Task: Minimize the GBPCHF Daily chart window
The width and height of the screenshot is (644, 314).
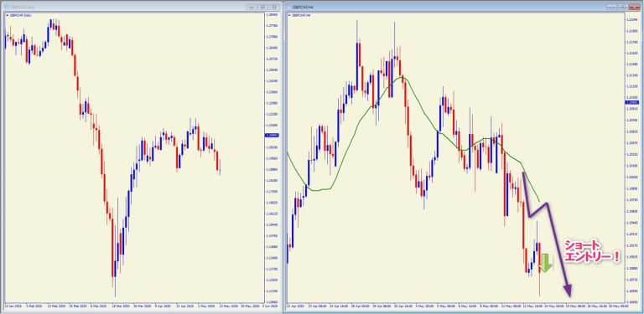Action: (252, 7)
